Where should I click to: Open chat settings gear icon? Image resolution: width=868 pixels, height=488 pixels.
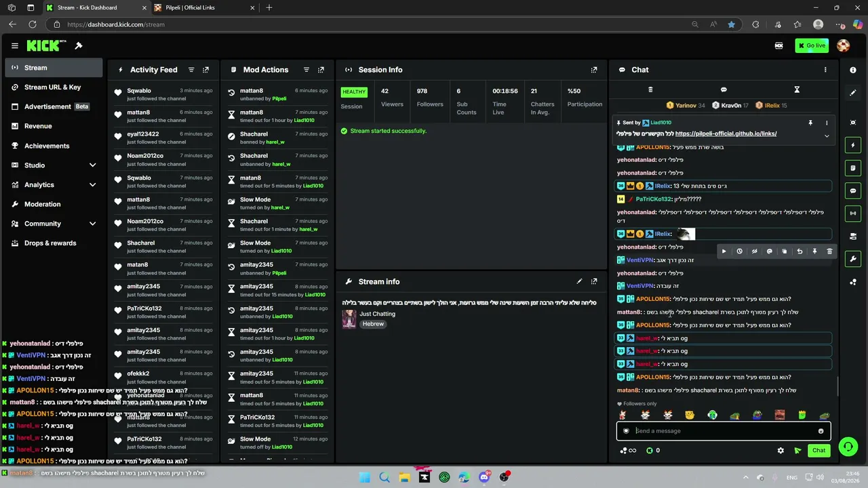(x=781, y=451)
